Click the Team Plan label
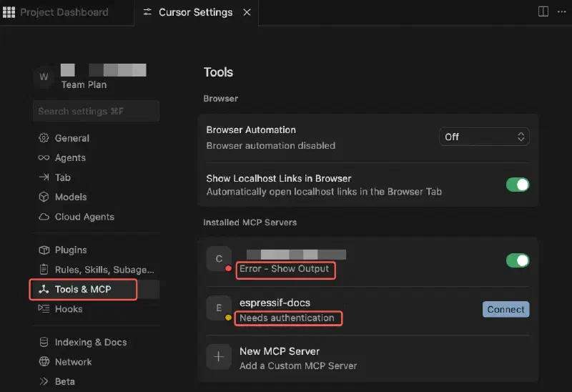 [84, 84]
